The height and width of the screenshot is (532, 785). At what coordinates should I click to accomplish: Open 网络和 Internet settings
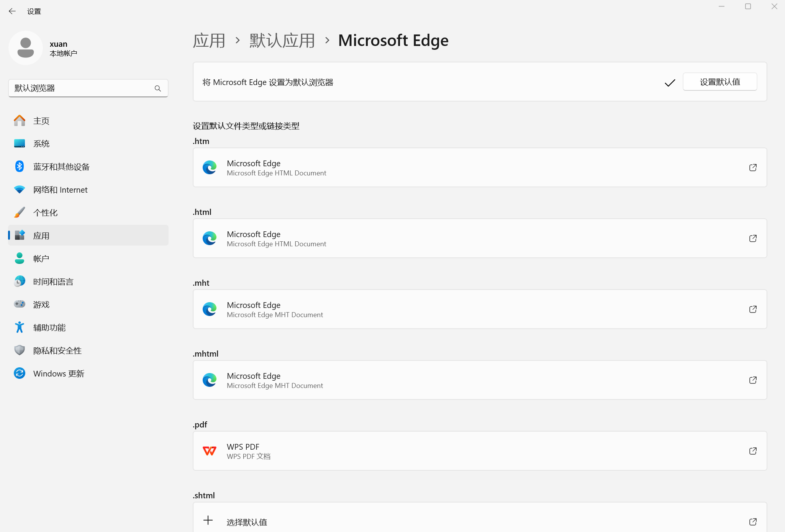click(88, 190)
